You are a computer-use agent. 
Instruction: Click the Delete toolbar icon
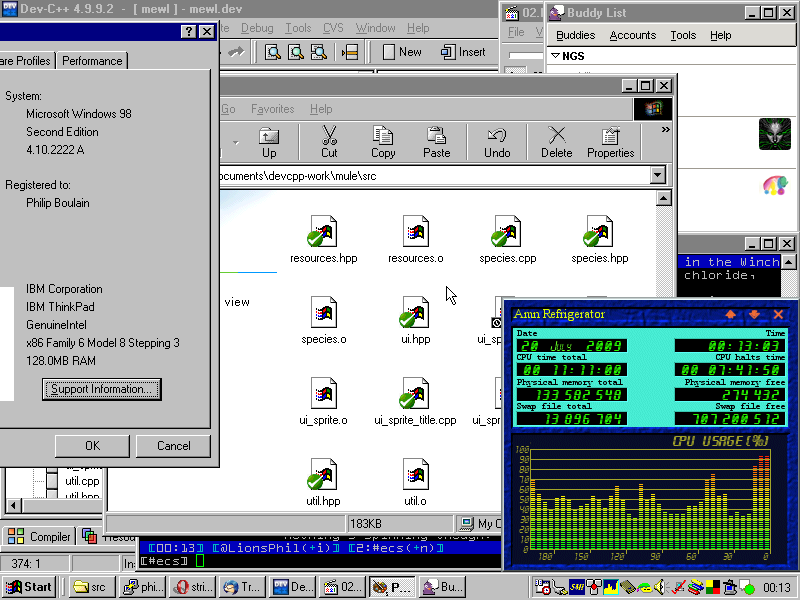pyautogui.click(x=556, y=142)
